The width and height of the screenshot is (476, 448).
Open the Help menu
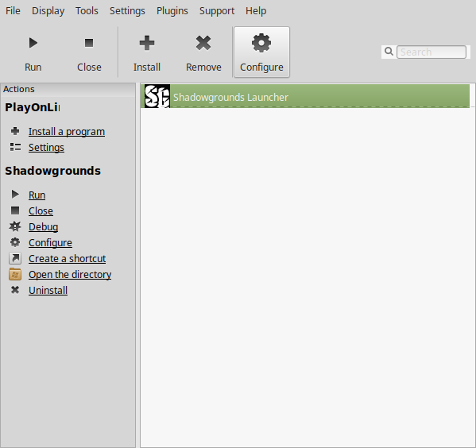(256, 11)
